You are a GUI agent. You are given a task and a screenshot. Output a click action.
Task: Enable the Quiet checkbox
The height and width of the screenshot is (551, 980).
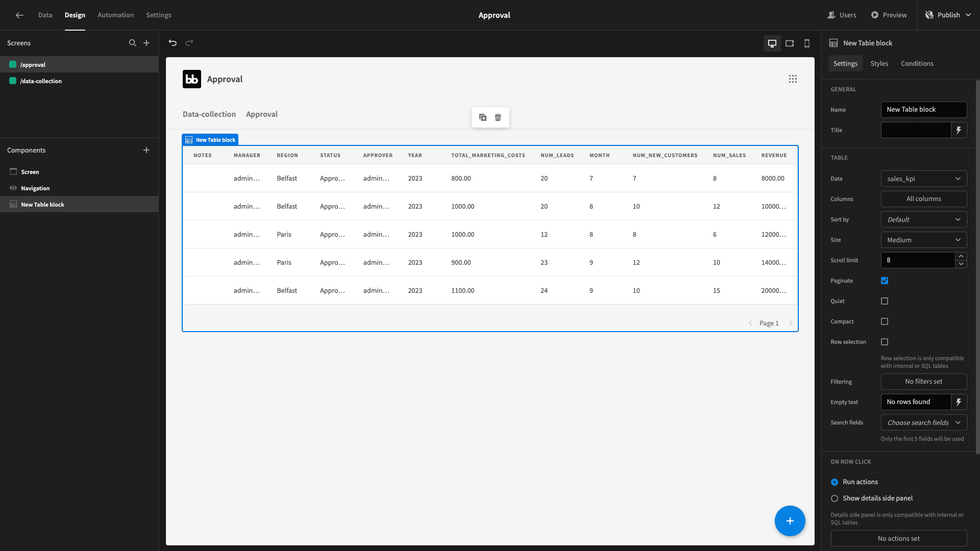tap(885, 301)
